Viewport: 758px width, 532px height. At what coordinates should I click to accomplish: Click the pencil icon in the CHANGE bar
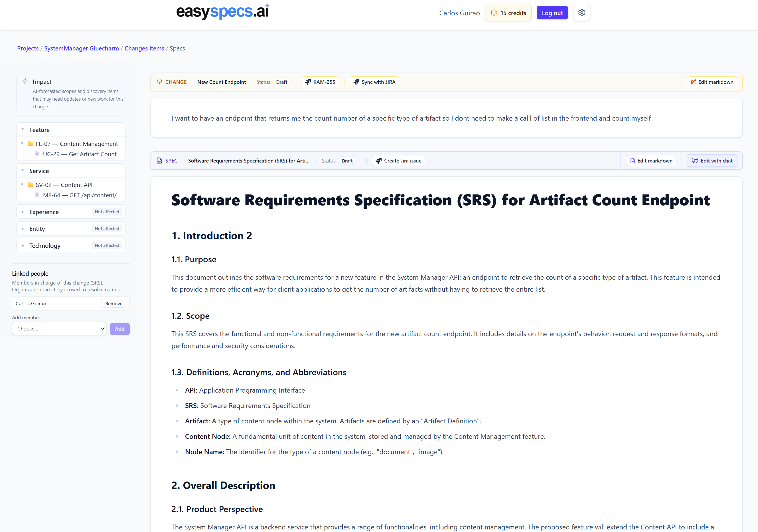(x=694, y=82)
